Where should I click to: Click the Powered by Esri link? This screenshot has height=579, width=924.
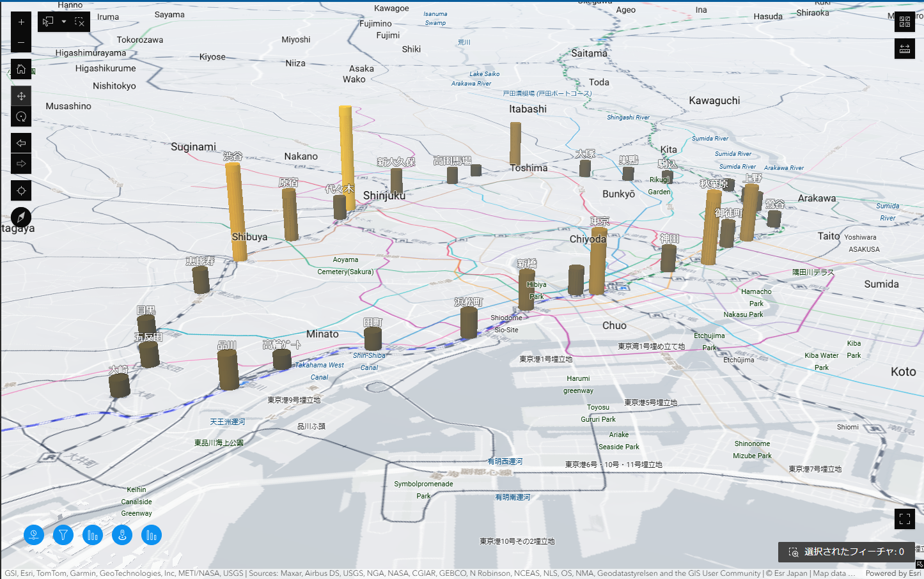pyautogui.click(x=893, y=573)
